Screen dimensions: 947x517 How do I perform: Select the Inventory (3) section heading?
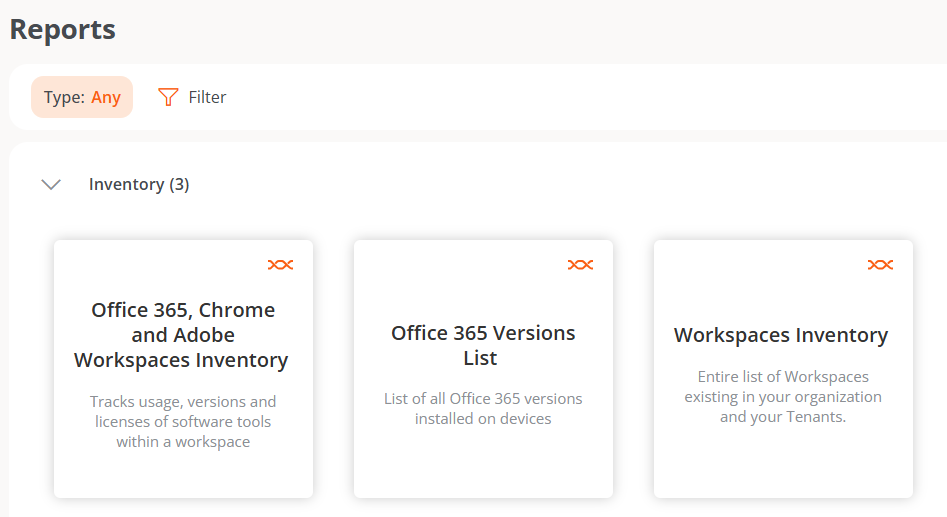(x=139, y=184)
